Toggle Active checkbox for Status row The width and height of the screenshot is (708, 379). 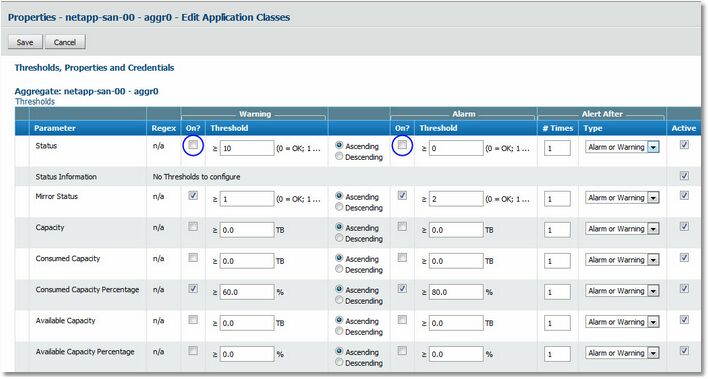(x=685, y=145)
